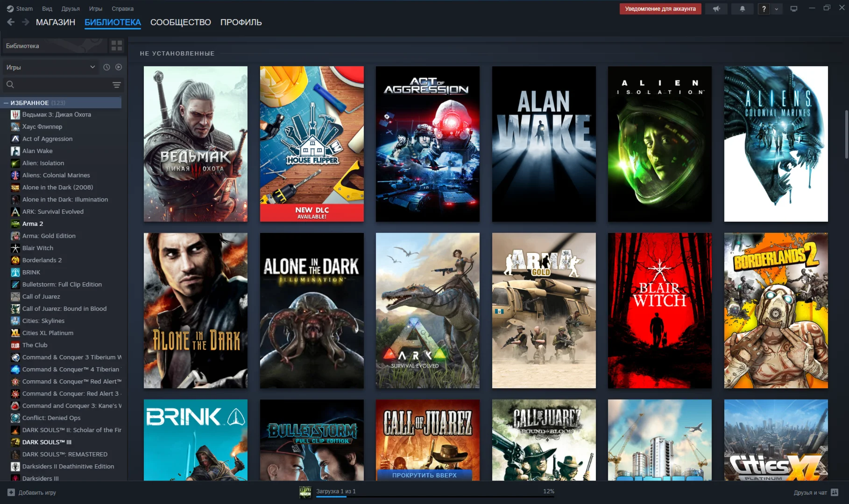This screenshot has height=504, width=849.
Task: Click the ARK: Survival Evolved sidebar icon
Action: (15, 211)
